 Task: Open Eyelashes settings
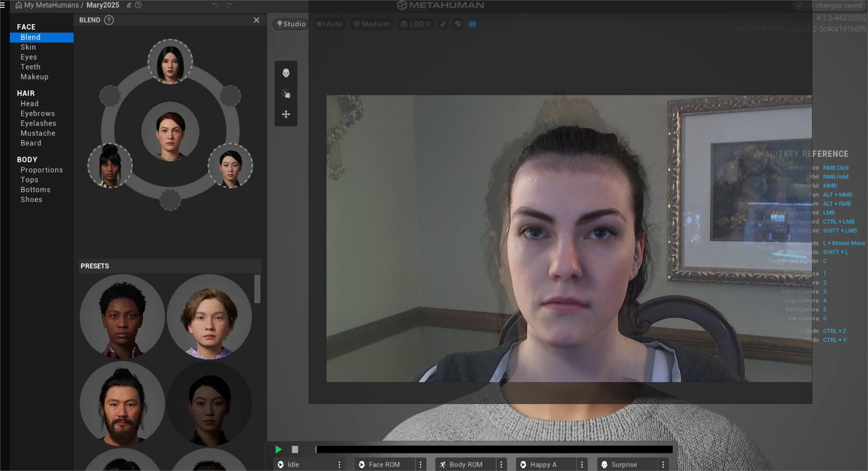coord(38,123)
